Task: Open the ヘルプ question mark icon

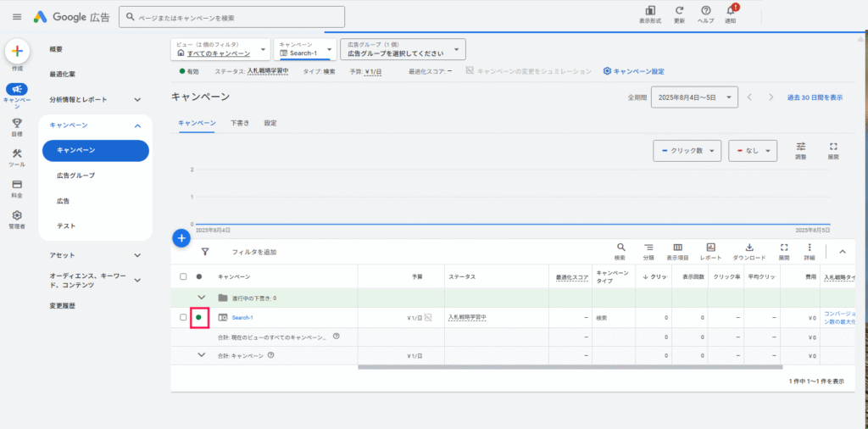Action: pyautogui.click(x=705, y=10)
